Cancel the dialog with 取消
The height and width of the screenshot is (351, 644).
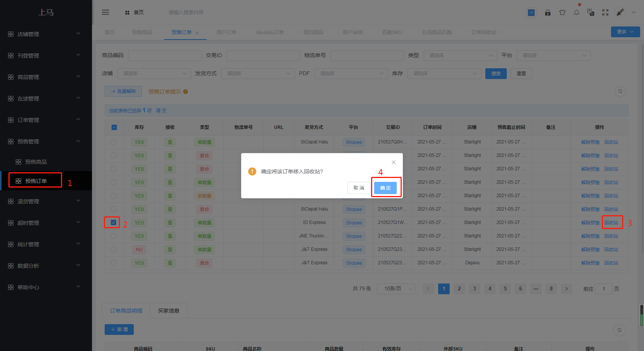coord(359,188)
